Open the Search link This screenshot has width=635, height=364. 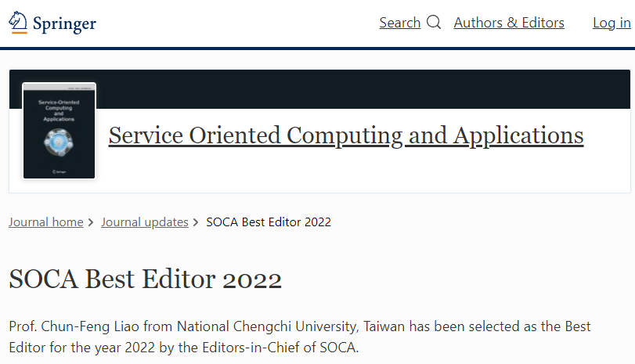399,23
